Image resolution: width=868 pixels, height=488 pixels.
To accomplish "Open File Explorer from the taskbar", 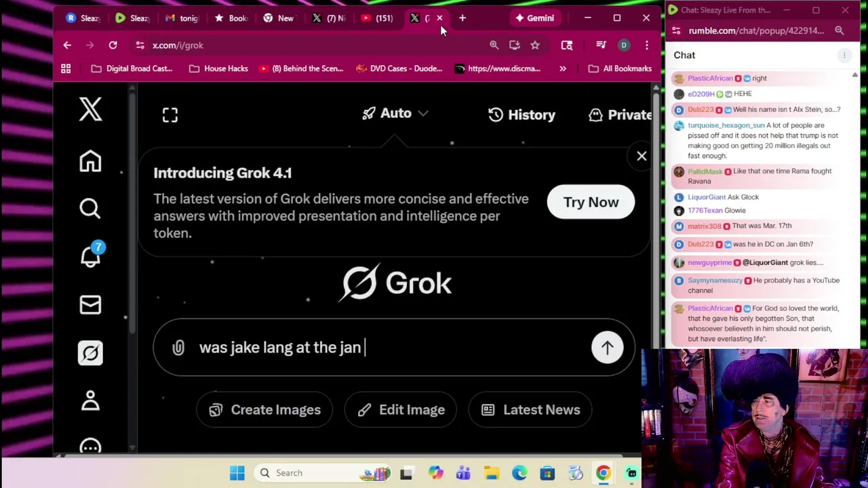I will [491, 472].
